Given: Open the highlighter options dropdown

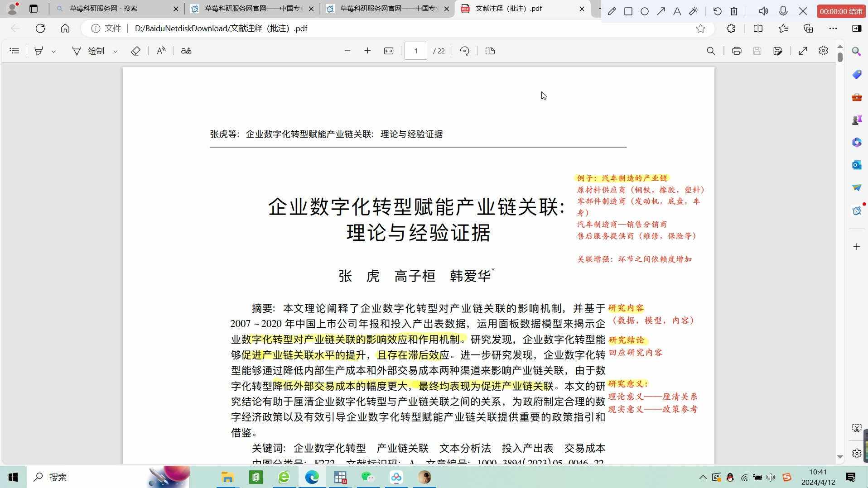Looking at the screenshot, I should point(54,52).
